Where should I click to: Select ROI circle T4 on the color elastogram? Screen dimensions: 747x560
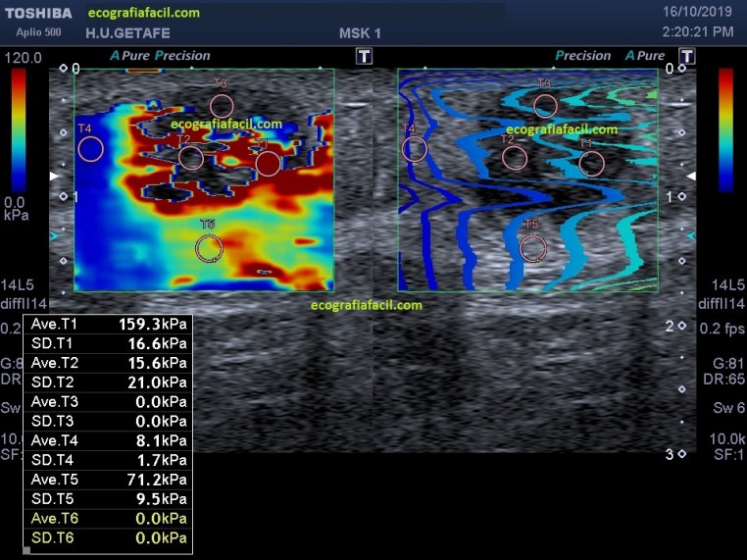point(90,149)
